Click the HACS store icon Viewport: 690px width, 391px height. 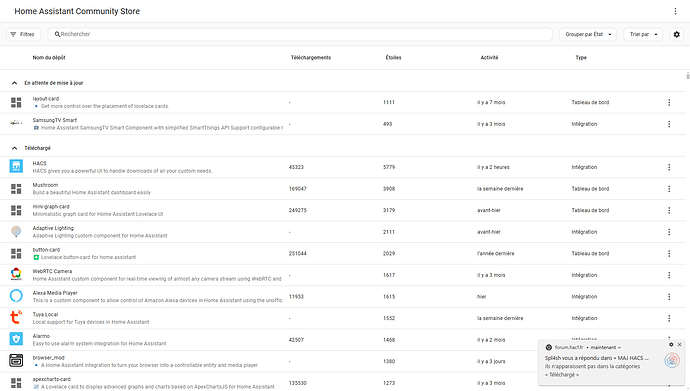(x=16, y=166)
